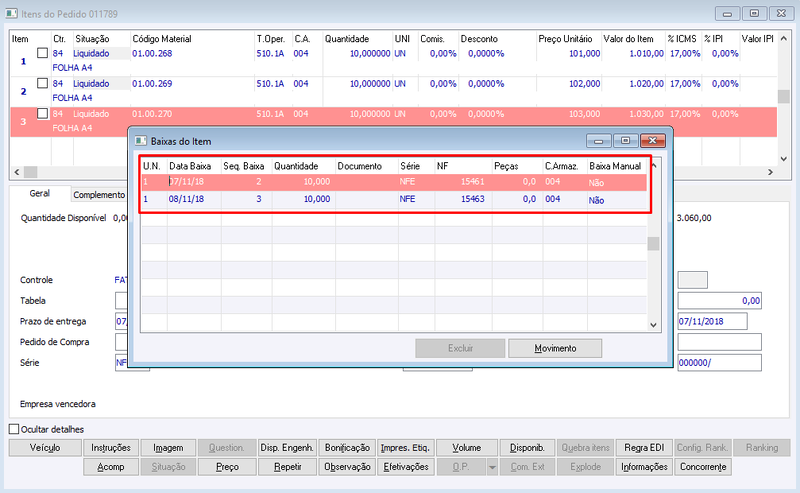Screen dimensions: 800x493
Task: Switch to the Geral tab
Action: click(x=39, y=193)
